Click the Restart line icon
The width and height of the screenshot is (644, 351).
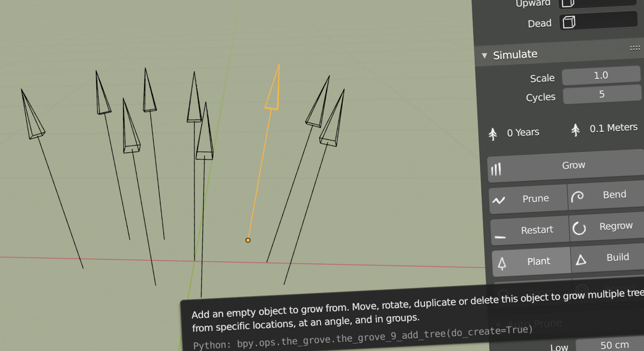500,237
